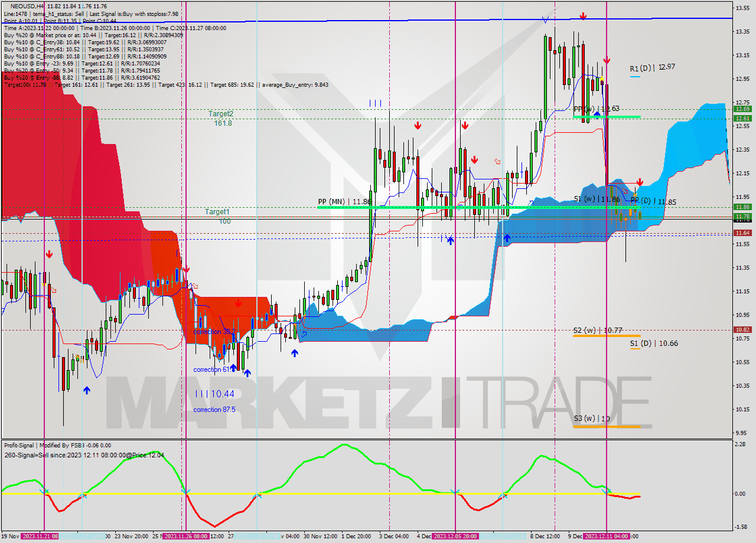This screenshot has width=756, height=543.
Task: Select the short orange line under S1 (D)
Action: point(635,349)
